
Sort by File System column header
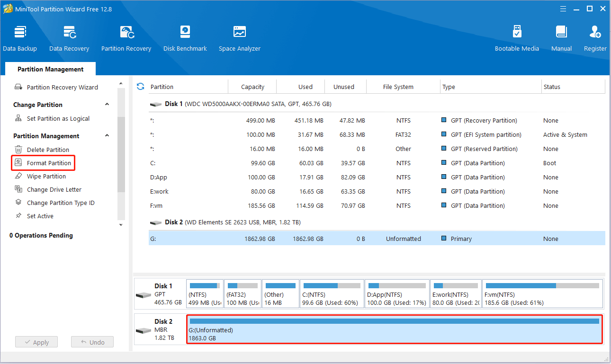tap(404, 87)
